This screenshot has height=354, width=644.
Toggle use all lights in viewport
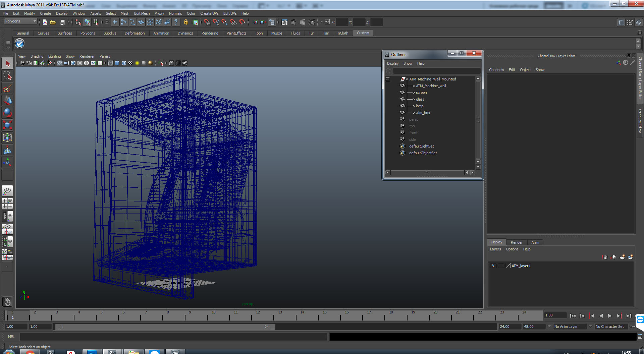137,63
